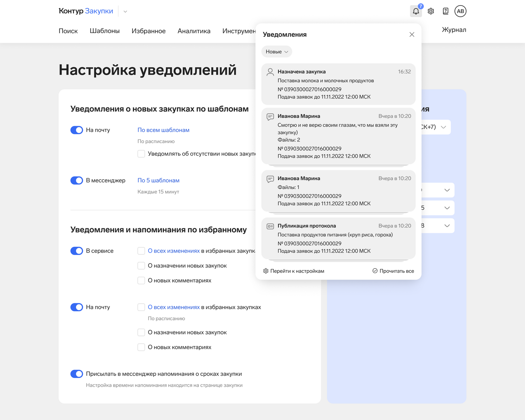
Task: Check Уведомлять об отсутствии новых закупок
Action: point(141,154)
